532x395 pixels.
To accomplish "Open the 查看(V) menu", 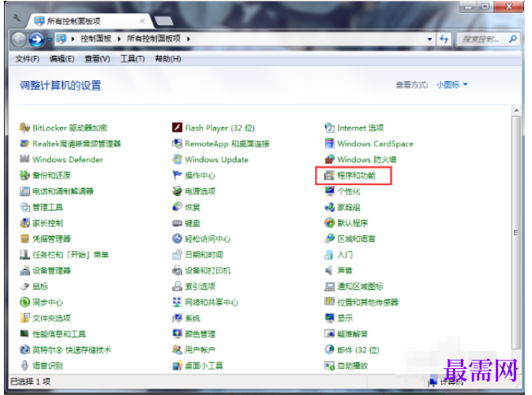I will point(97,59).
